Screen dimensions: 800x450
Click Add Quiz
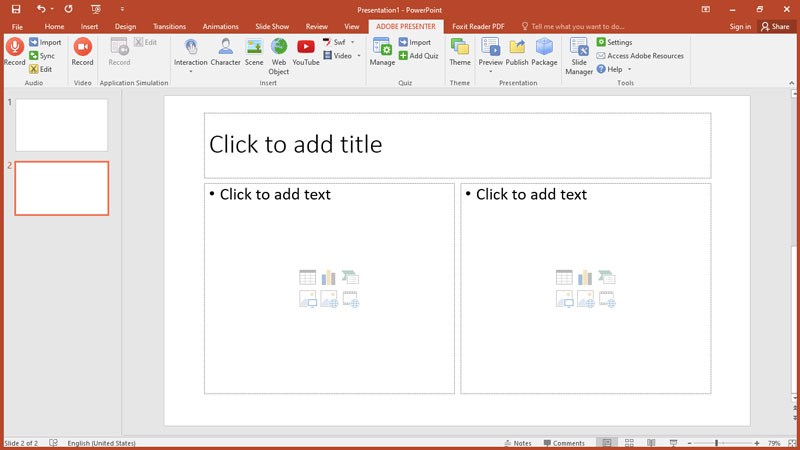(x=418, y=56)
